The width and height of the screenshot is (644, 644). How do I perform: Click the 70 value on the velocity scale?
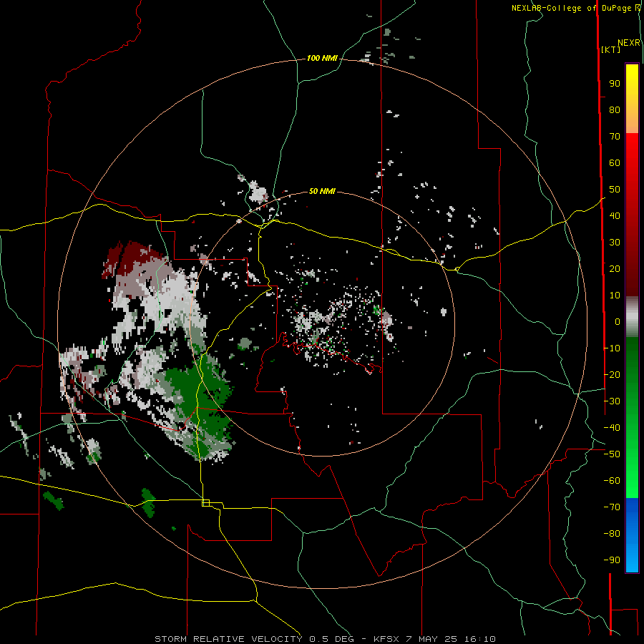(615, 137)
